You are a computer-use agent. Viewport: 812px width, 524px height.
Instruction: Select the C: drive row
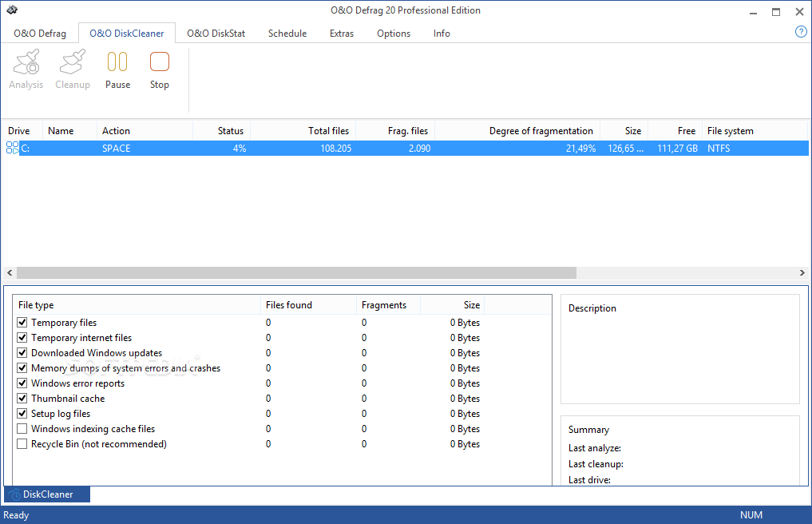pos(406,149)
